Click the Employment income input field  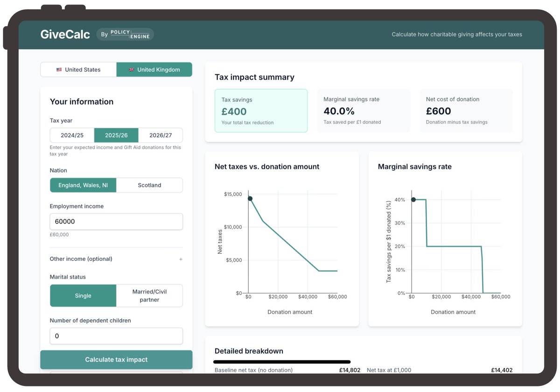(x=116, y=222)
